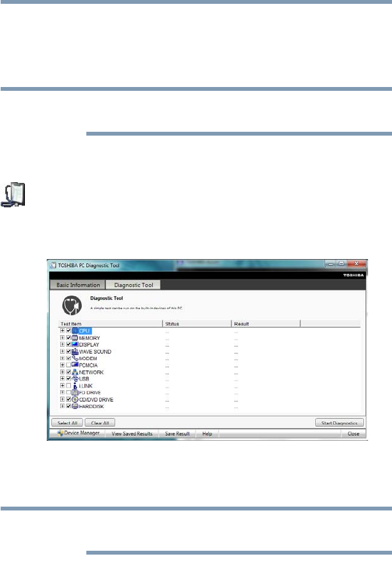392x561 pixels.
Task: Expand the HARDDISK tree node
Action: 62,406
